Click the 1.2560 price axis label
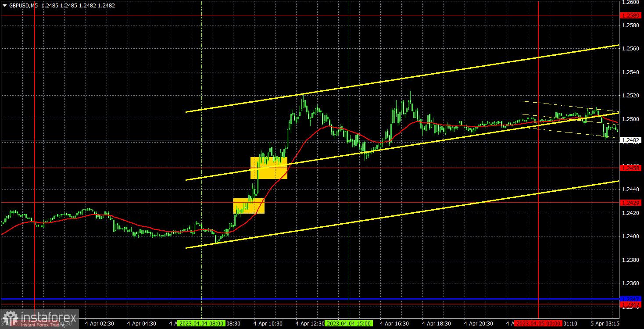The image size is (644, 329). coord(630,49)
